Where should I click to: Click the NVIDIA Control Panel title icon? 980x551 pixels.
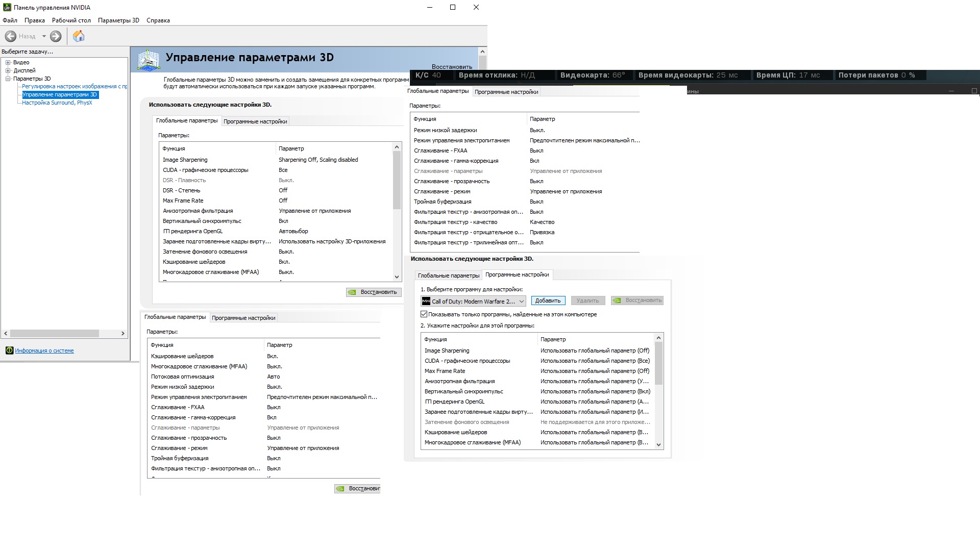tap(7, 8)
